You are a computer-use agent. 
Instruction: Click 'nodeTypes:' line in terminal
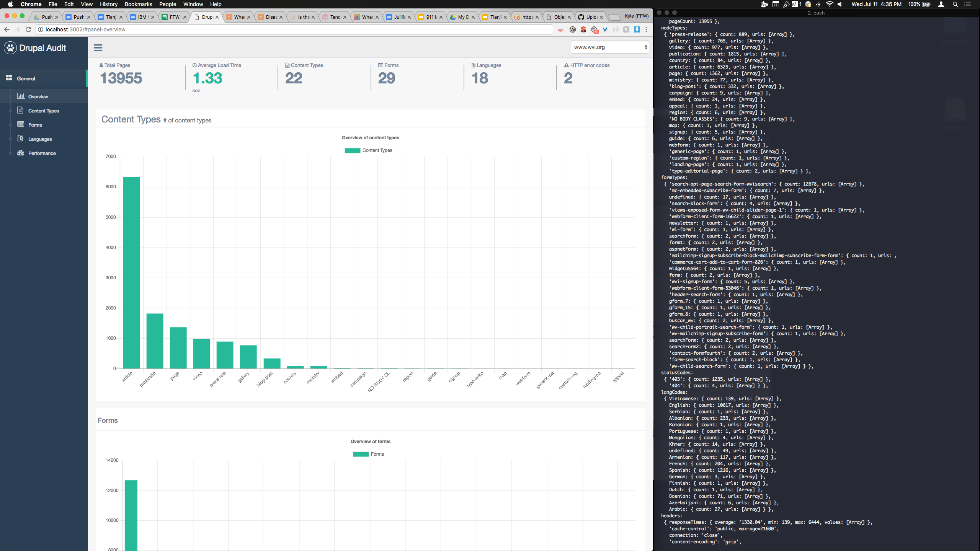674,28
